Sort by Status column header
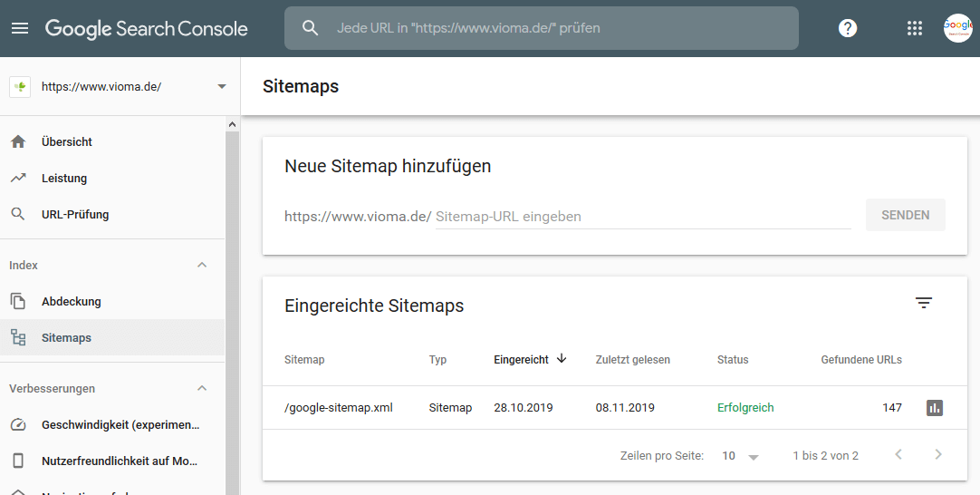Image resolution: width=980 pixels, height=495 pixels. point(733,360)
